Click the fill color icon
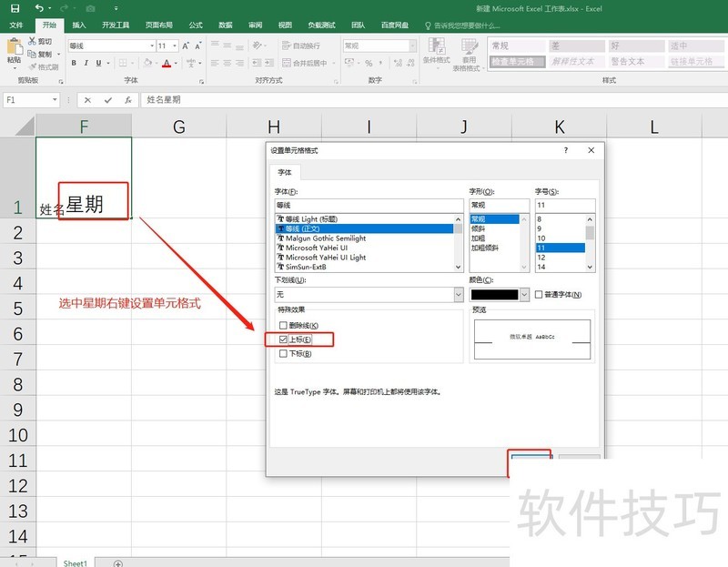This screenshot has height=567, width=728. (x=149, y=63)
